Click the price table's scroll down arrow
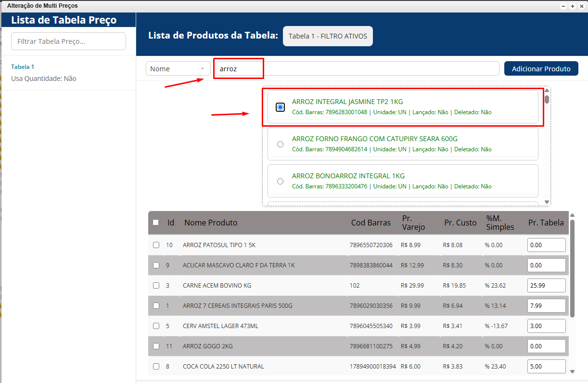588x383 pixels. 572,371
